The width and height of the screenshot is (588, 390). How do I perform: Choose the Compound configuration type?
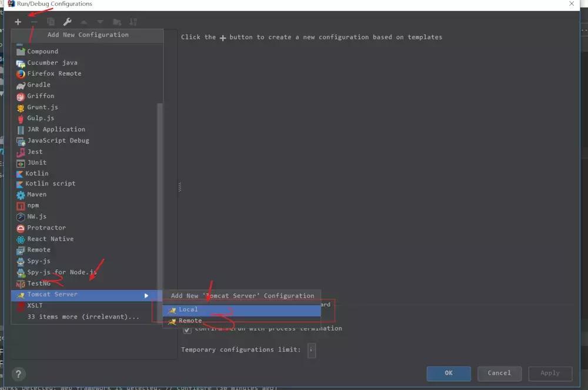87,51
